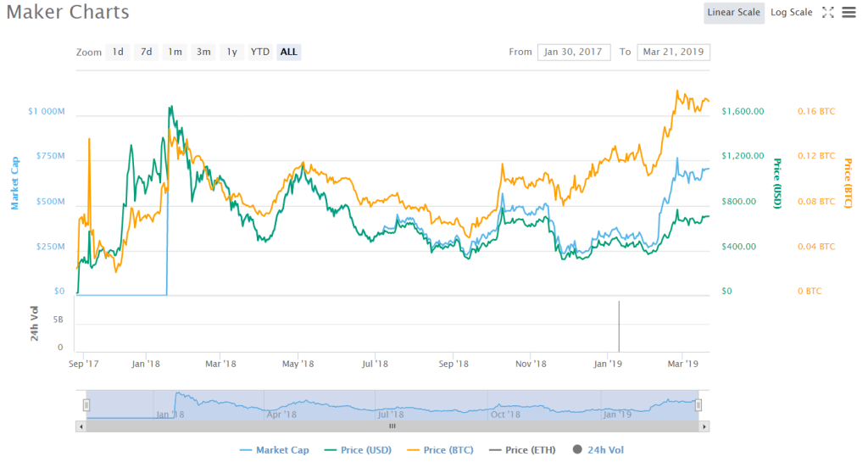
Task: Click the From date field
Action: tap(573, 52)
